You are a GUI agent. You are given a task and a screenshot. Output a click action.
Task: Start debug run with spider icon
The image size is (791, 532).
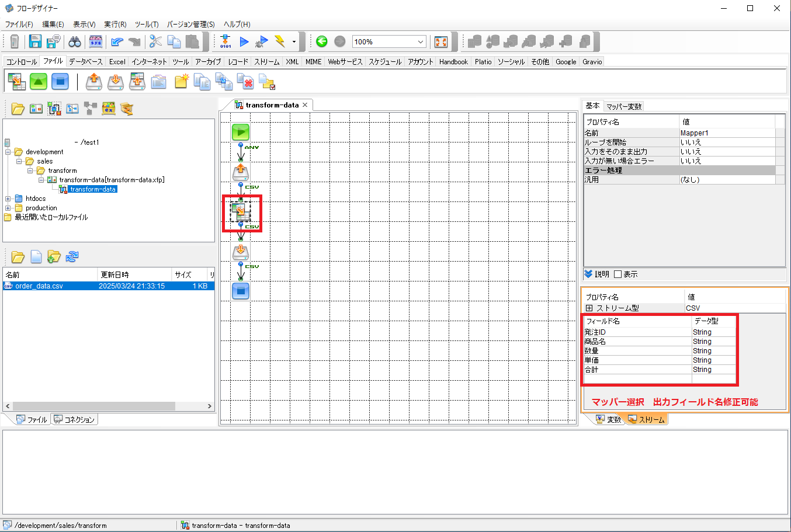click(262, 41)
